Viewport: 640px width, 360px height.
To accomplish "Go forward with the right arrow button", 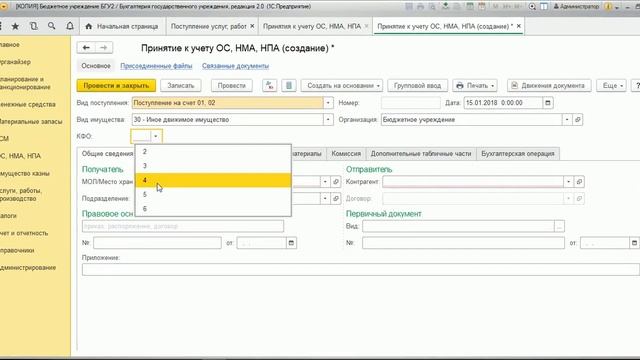I will pyautogui.click(x=104, y=48).
